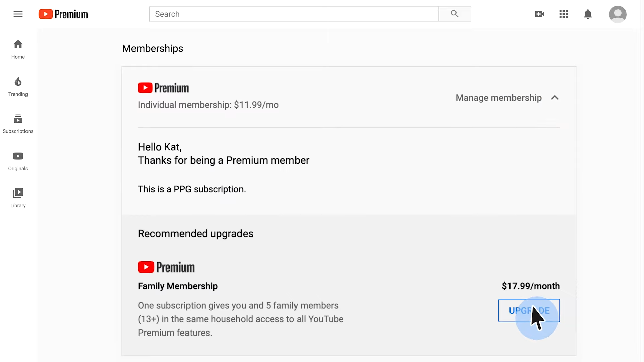The image size is (644, 362).
Task: Go to Home in sidebar
Action: tap(18, 49)
